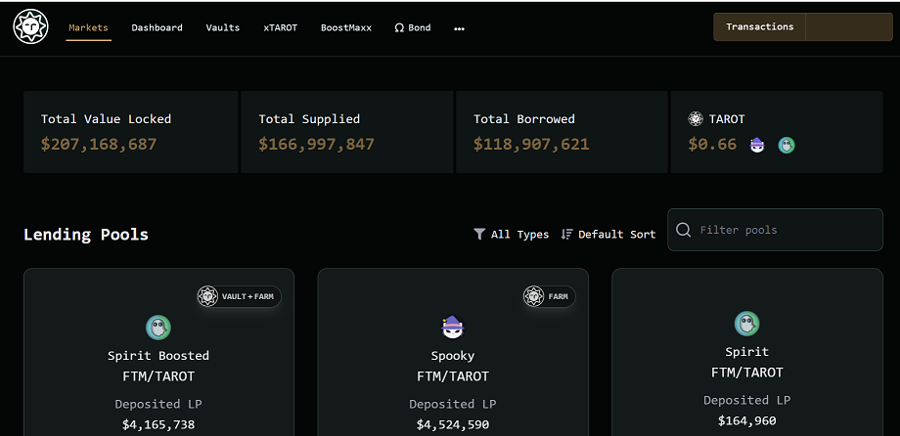Focus the Filter pools search field
The height and width of the screenshot is (436, 900).
775,229
